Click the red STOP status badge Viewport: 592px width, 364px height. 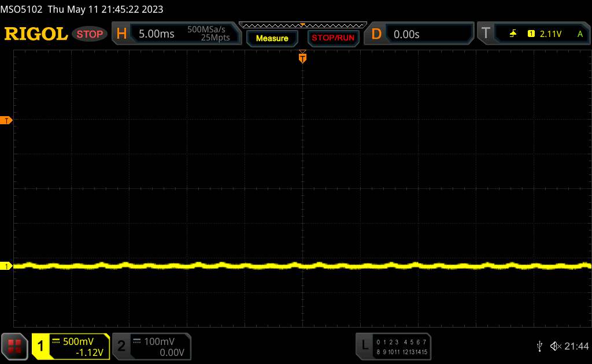(90, 34)
